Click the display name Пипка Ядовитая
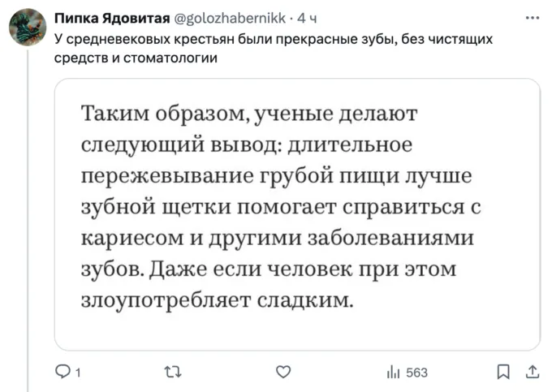The image size is (552, 392). 112,17
